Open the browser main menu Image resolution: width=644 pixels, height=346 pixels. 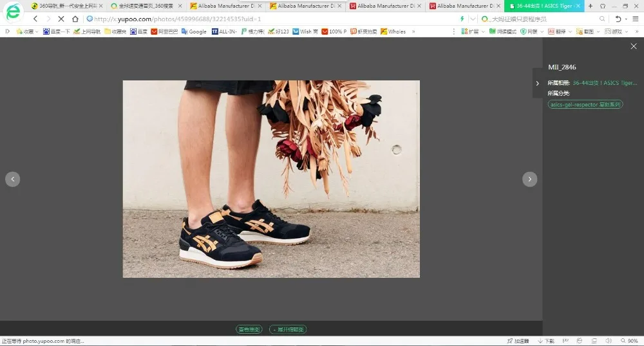click(x=636, y=19)
